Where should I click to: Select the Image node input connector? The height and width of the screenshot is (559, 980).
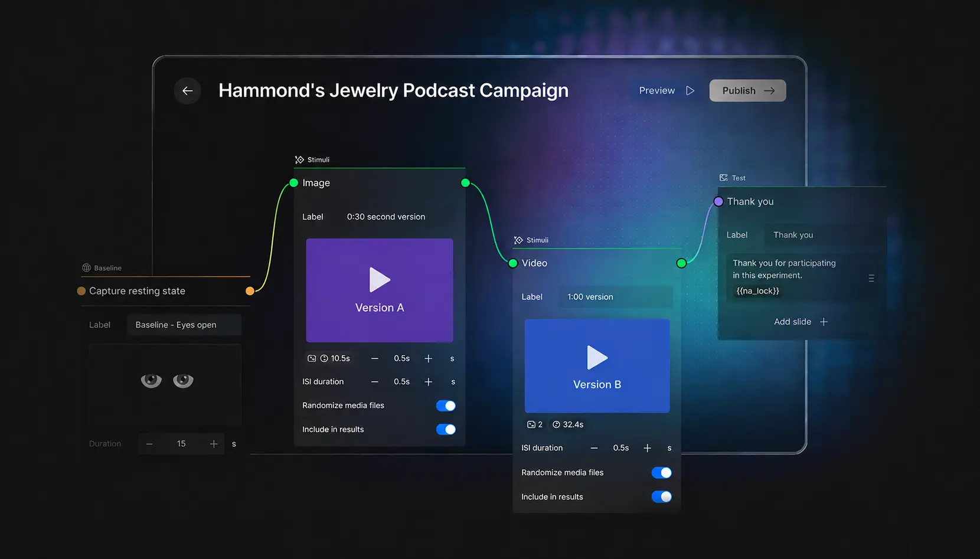(x=293, y=183)
